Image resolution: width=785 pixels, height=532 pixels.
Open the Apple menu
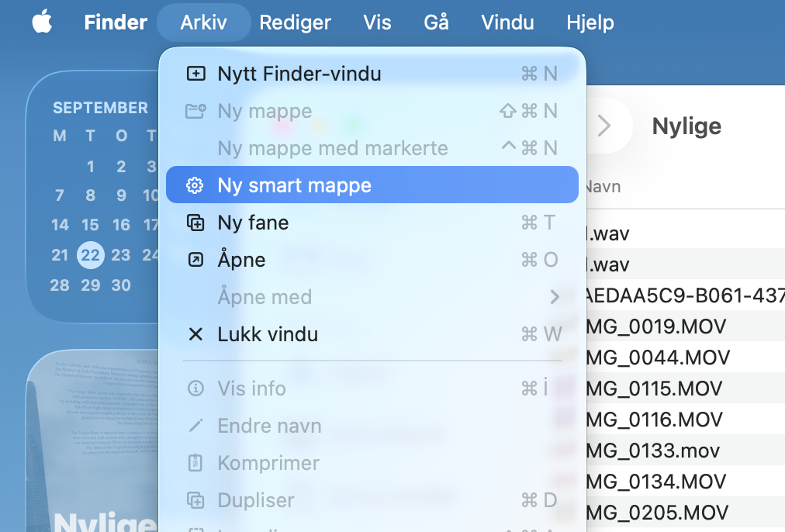coord(42,22)
